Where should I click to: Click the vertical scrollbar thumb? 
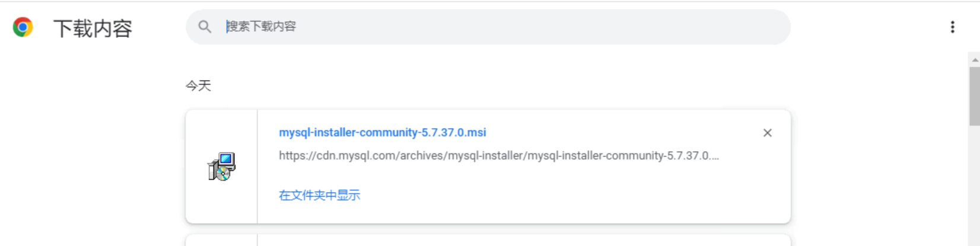point(975,95)
